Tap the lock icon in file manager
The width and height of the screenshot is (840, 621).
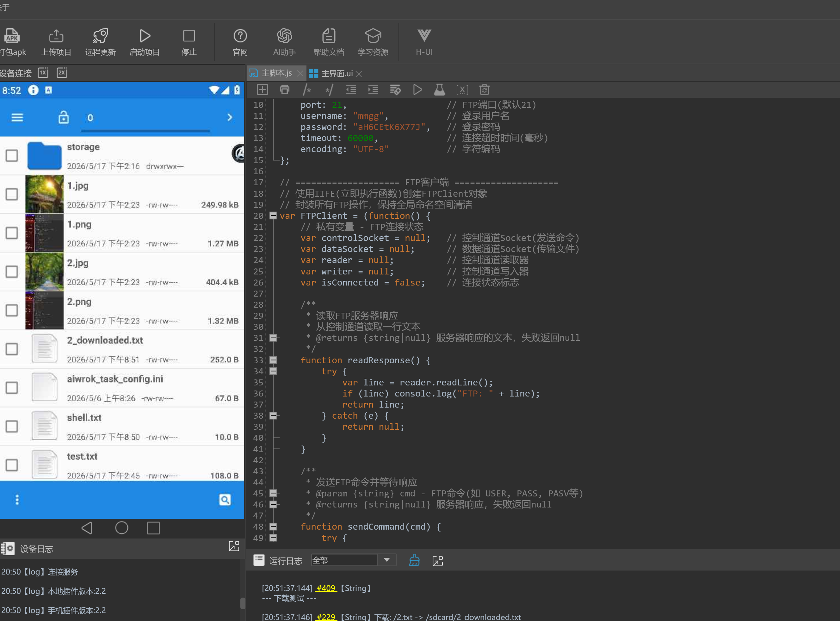(x=64, y=117)
